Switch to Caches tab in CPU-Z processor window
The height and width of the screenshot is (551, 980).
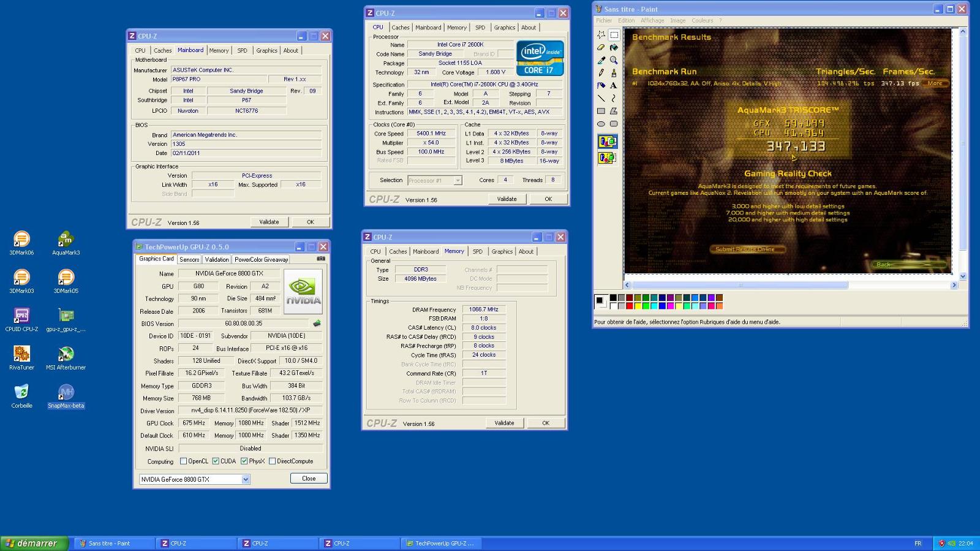pos(401,28)
